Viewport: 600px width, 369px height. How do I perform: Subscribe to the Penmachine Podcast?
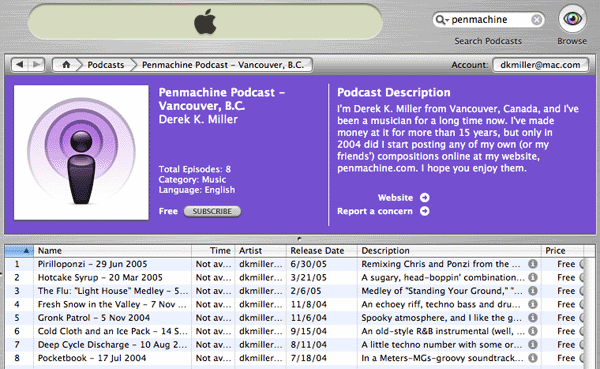(x=212, y=211)
